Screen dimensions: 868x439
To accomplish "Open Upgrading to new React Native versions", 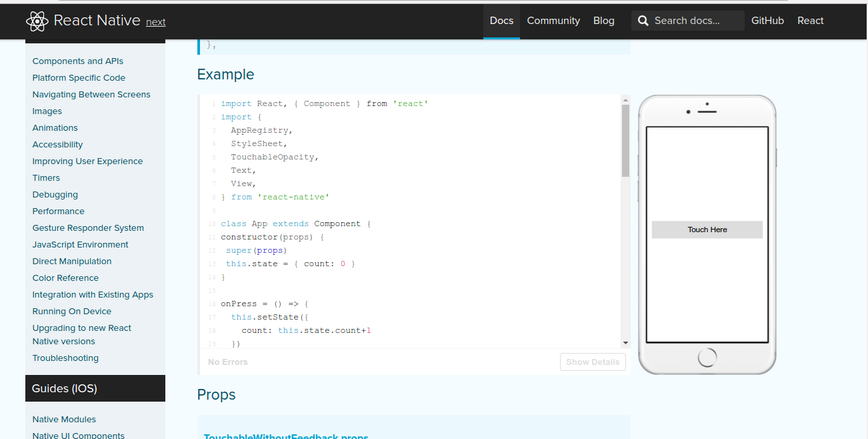I will coord(82,335).
